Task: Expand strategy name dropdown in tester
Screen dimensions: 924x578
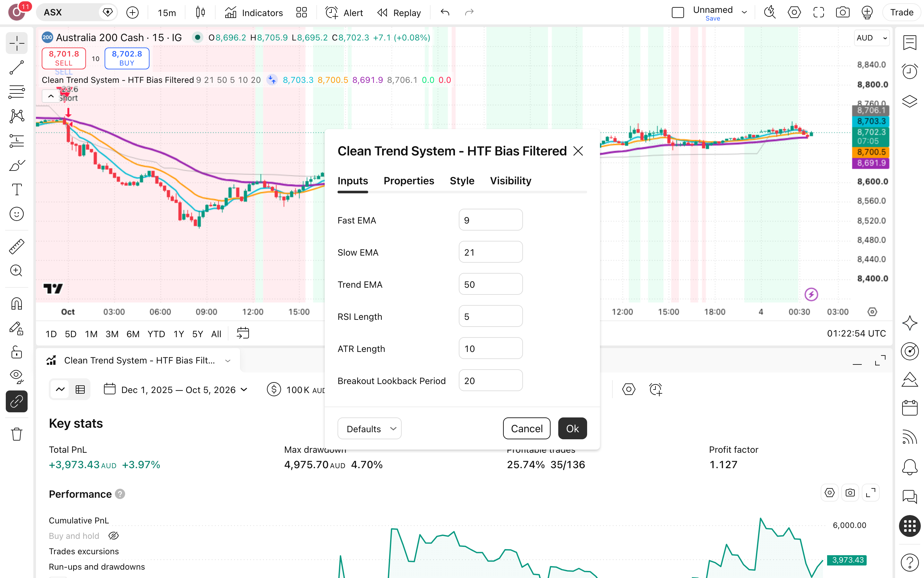Action: click(x=228, y=361)
